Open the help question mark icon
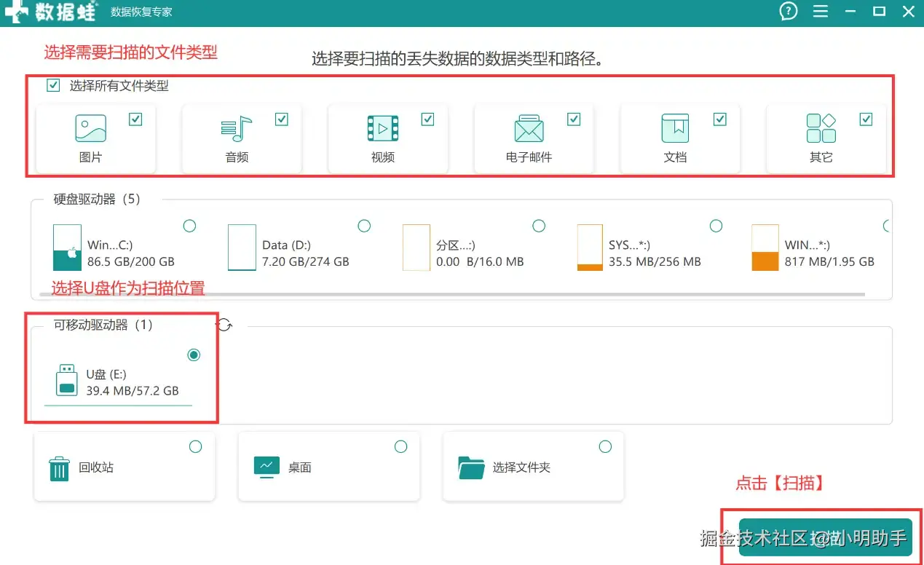Image resolution: width=924 pixels, height=565 pixels. pos(789,11)
